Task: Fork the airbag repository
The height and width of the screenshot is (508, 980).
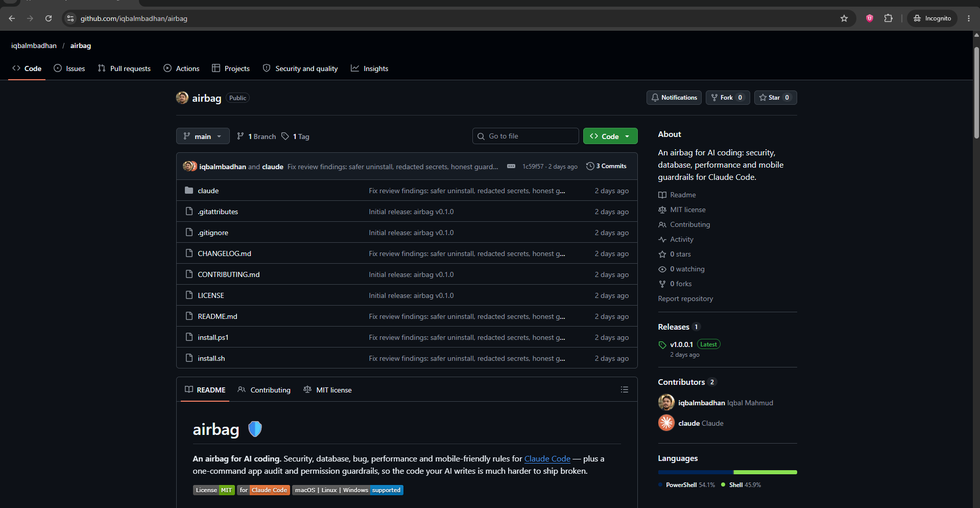Action: click(x=728, y=98)
